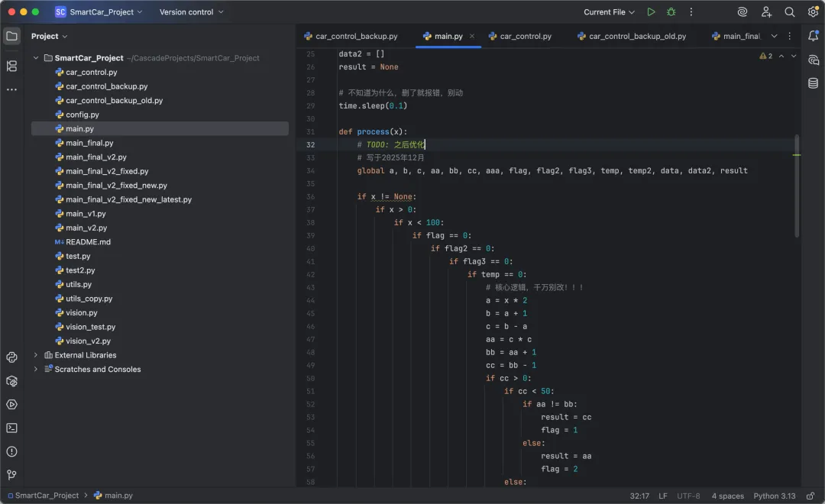The width and height of the screenshot is (825, 504).
Task: Expand the External Libraries node
Action: (x=36, y=355)
